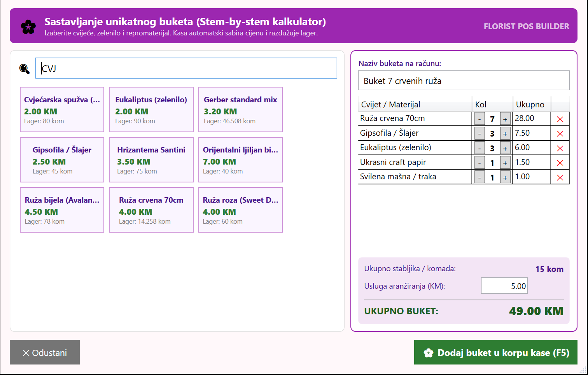Click Dodaj buket u korpu kase (F5)

point(496,352)
